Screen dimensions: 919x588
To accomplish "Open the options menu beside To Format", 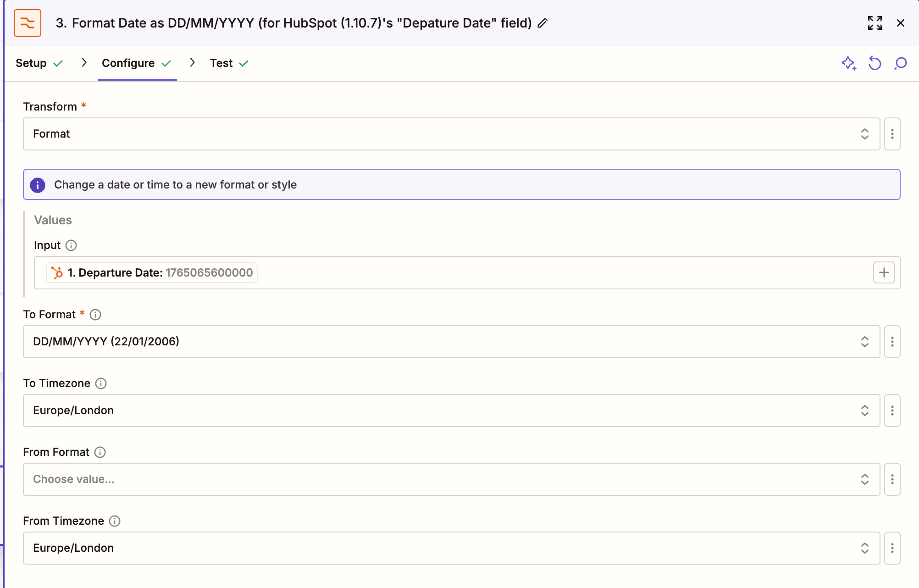I will click(892, 342).
